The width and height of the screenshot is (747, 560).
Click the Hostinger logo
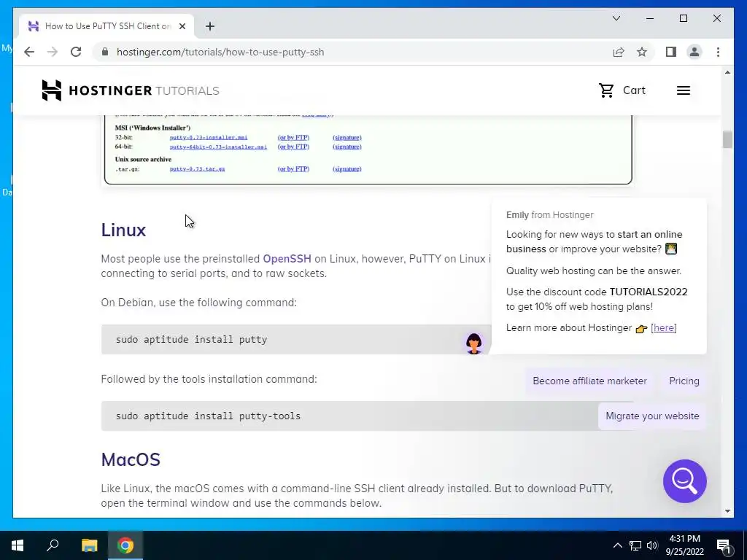[130, 90]
